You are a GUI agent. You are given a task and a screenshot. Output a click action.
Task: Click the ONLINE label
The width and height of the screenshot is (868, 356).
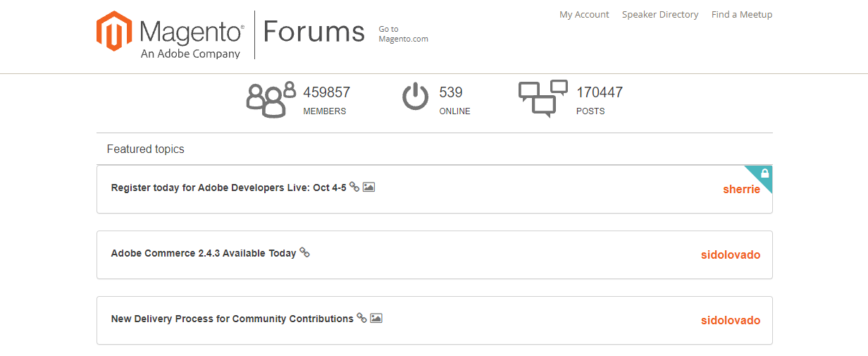coord(454,111)
